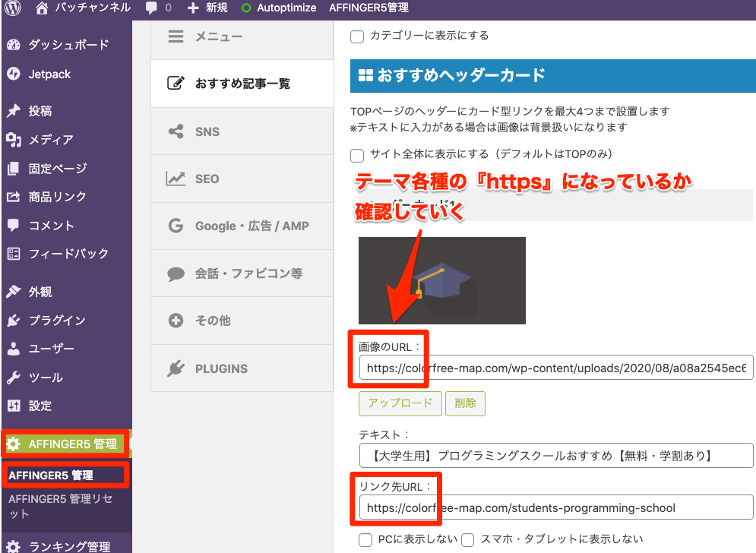Click the green Autoptimize status circle
The height and width of the screenshot is (553, 756).
coord(246,8)
